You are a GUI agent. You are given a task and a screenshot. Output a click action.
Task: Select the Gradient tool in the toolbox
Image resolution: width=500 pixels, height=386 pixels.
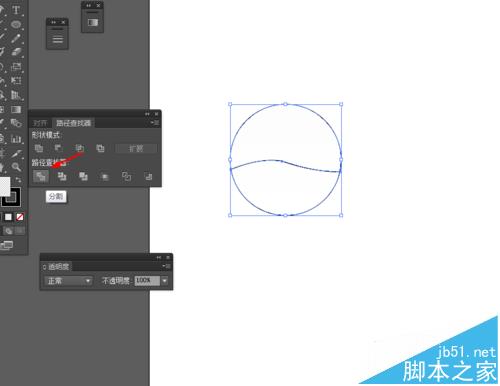(16, 109)
